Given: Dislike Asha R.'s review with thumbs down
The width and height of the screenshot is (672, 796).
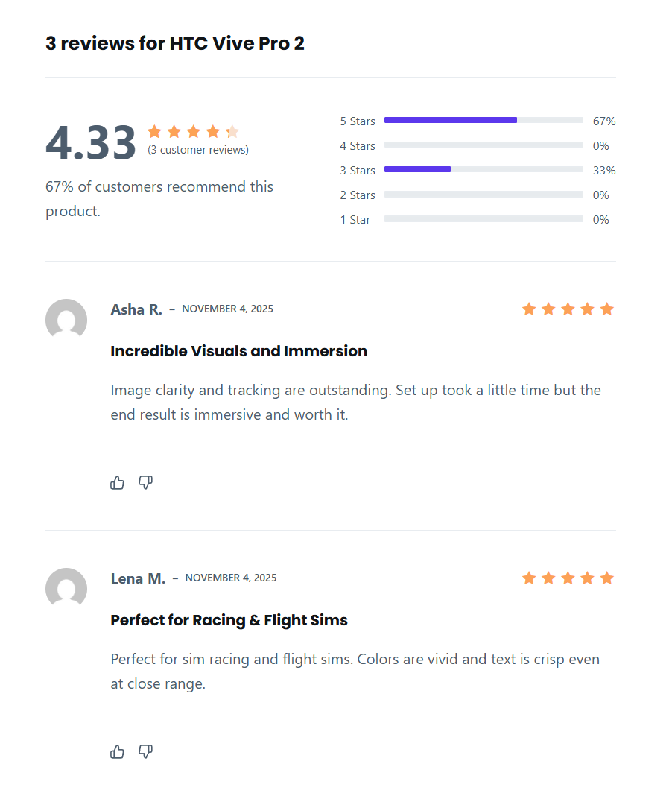Looking at the screenshot, I should click(x=146, y=483).
